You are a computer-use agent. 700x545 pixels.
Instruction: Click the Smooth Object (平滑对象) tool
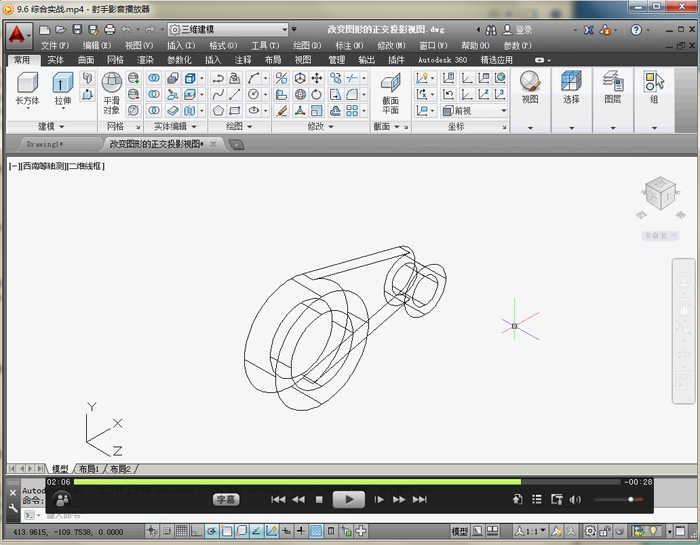(112, 93)
